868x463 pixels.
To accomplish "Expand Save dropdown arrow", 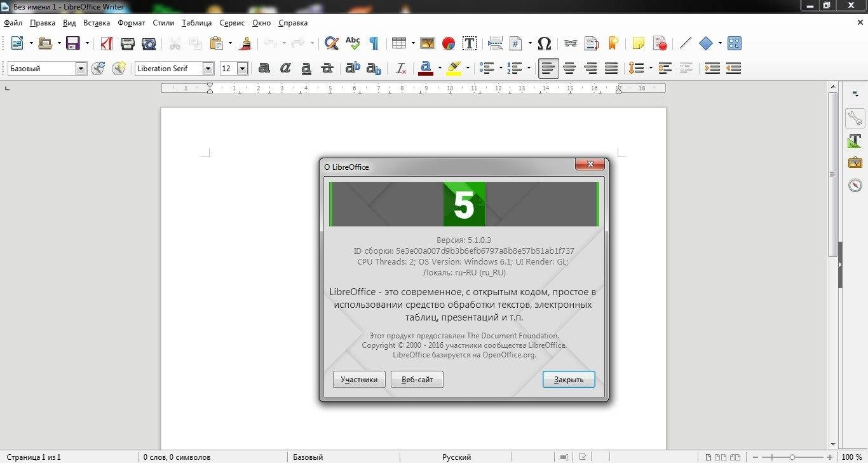I will point(87,43).
